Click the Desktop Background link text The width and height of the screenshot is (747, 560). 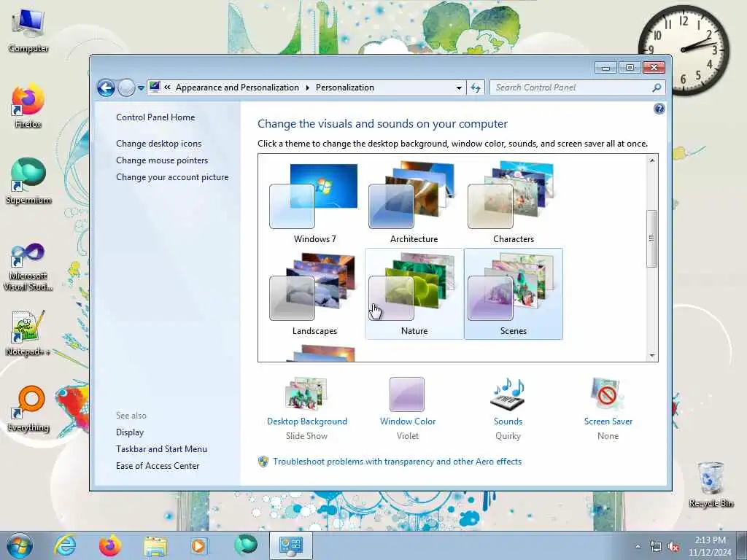coord(307,421)
